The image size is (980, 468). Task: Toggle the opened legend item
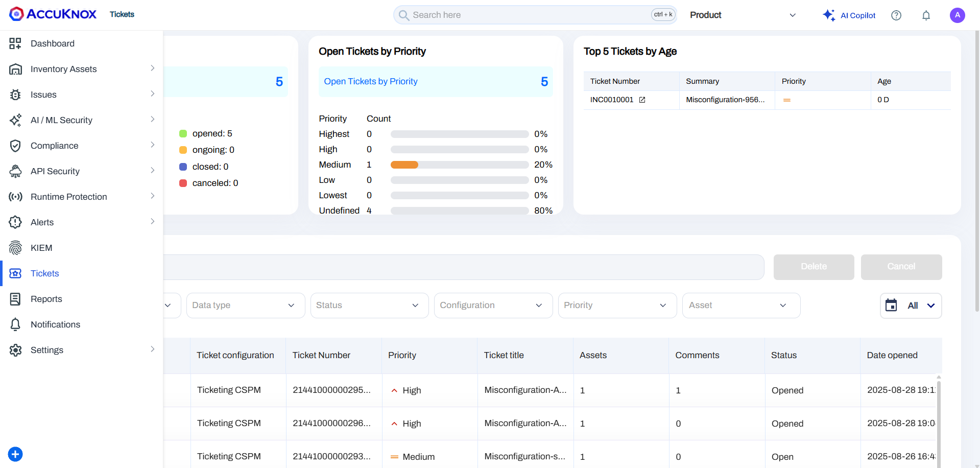pos(206,134)
